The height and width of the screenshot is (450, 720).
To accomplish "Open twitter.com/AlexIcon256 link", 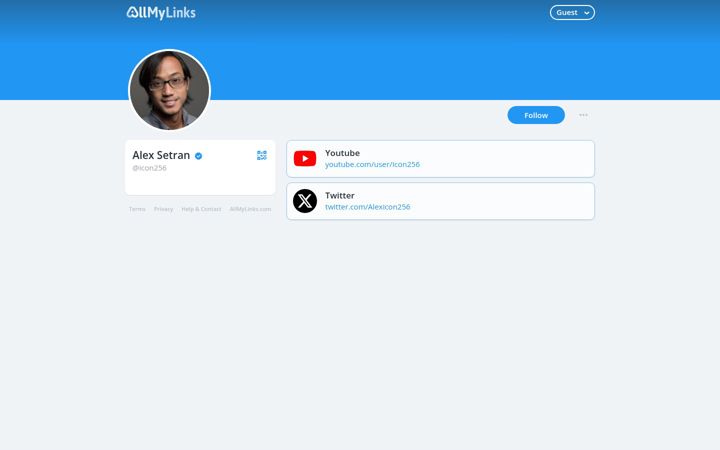I will 368,207.
